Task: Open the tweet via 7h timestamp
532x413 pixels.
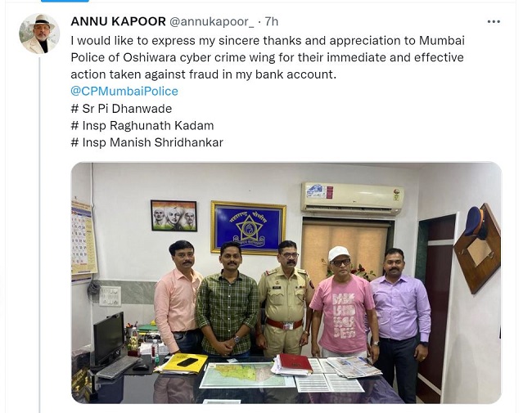Action: tap(272, 21)
